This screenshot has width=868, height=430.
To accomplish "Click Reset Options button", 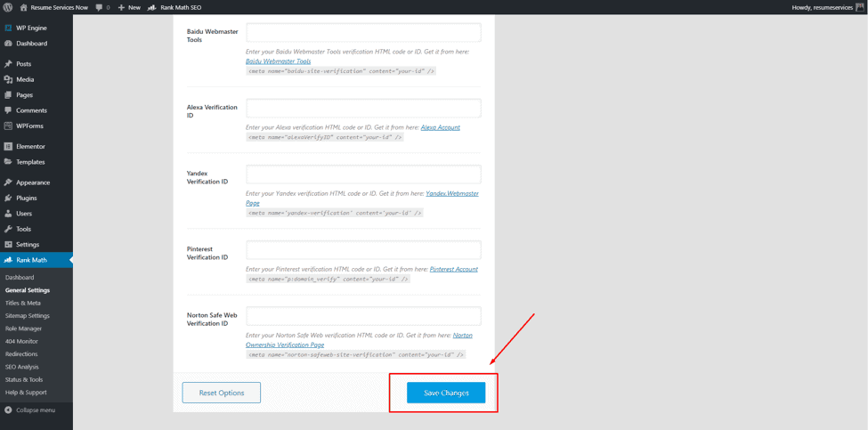I will pyautogui.click(x=222, y=393).
